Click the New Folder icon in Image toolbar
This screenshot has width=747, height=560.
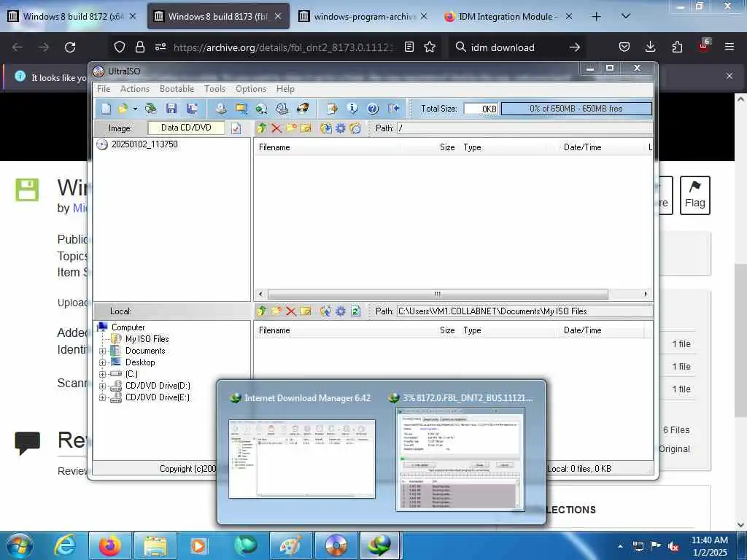291,128
